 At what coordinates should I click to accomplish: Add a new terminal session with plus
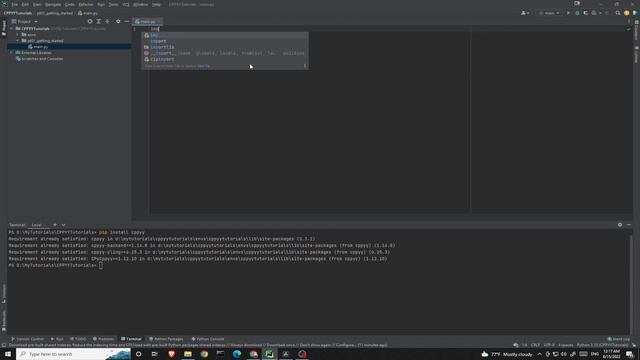coord(55,225)
